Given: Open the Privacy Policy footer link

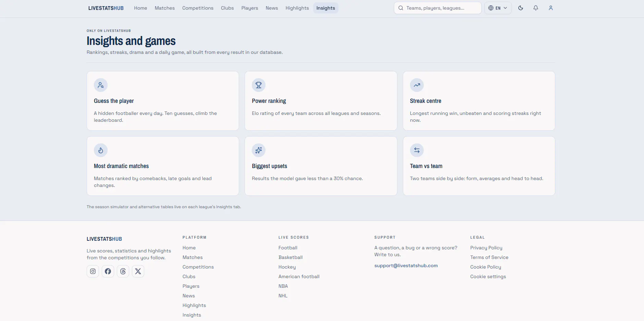Looking at the screenshot, I should coord(486,248).
